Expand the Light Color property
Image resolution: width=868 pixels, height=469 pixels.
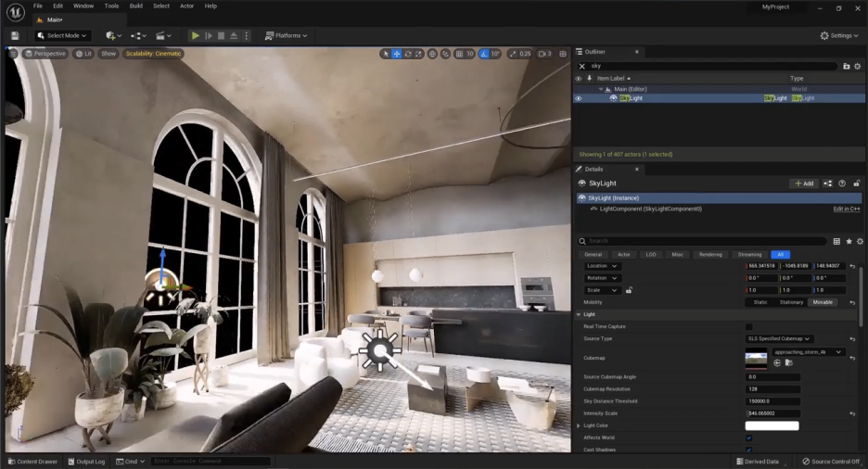coord(579,425)
